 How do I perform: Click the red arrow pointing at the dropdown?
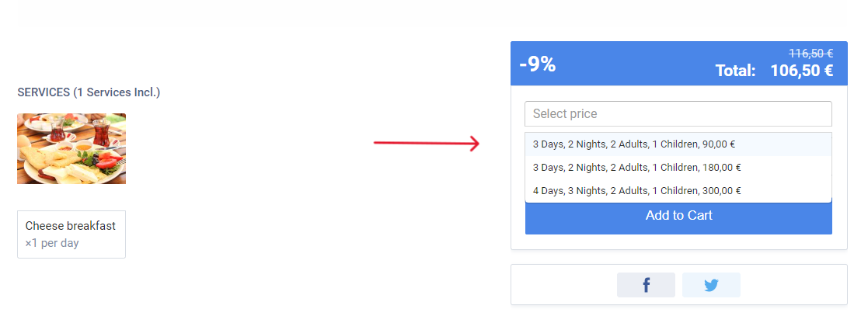(x=427, y=144)
